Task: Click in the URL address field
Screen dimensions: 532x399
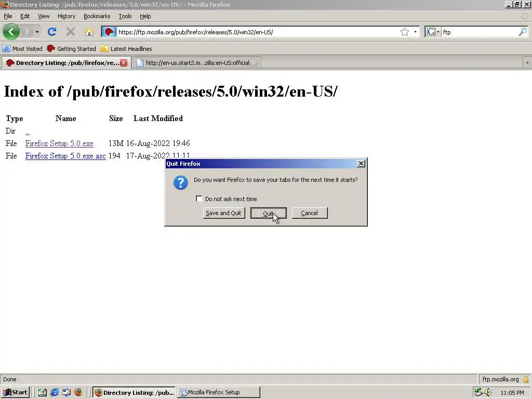Action: point(258,32)
